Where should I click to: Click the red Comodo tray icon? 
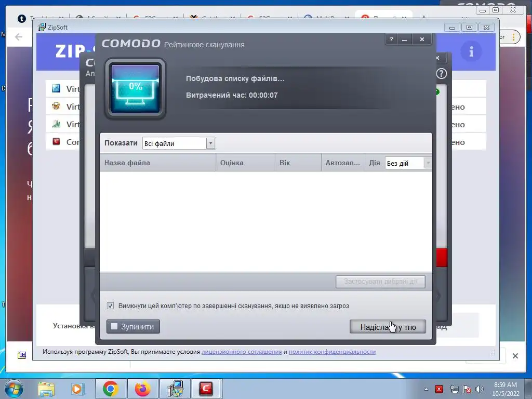(439, 389)
